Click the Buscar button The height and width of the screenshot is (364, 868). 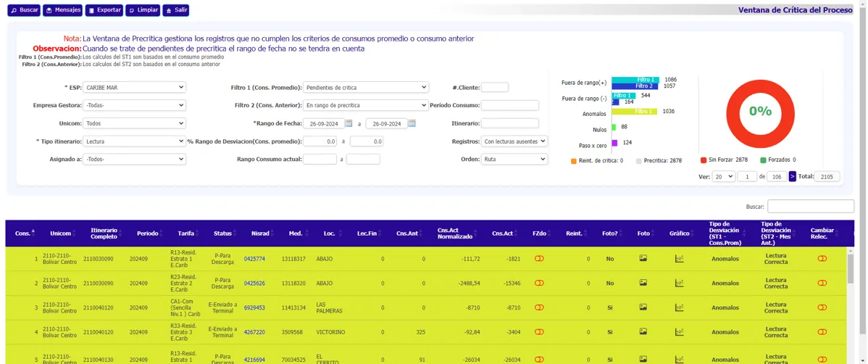tap(24, 10)
